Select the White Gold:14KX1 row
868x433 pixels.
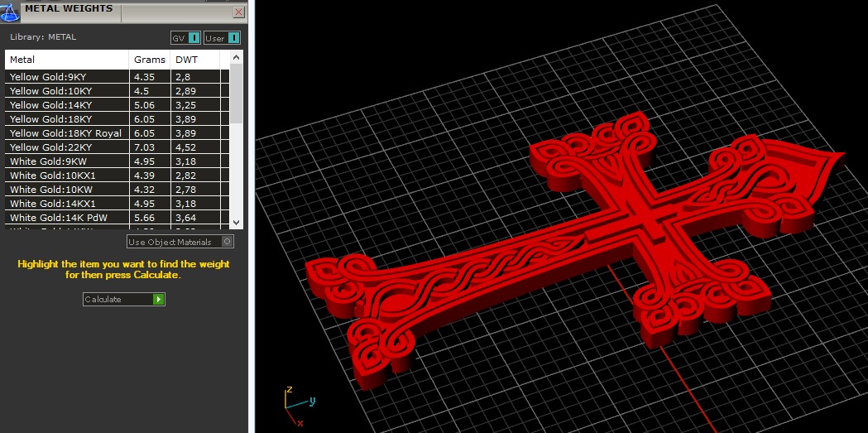coord(117,204)
